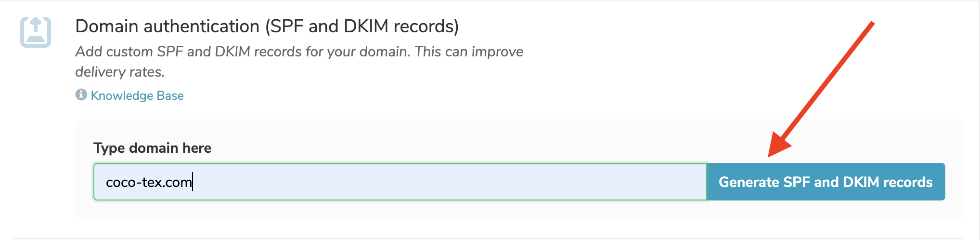The height and width of the screenshot is (240, 980).
Task: Click the gray panel below the domain field
Action: pos(519,209)
